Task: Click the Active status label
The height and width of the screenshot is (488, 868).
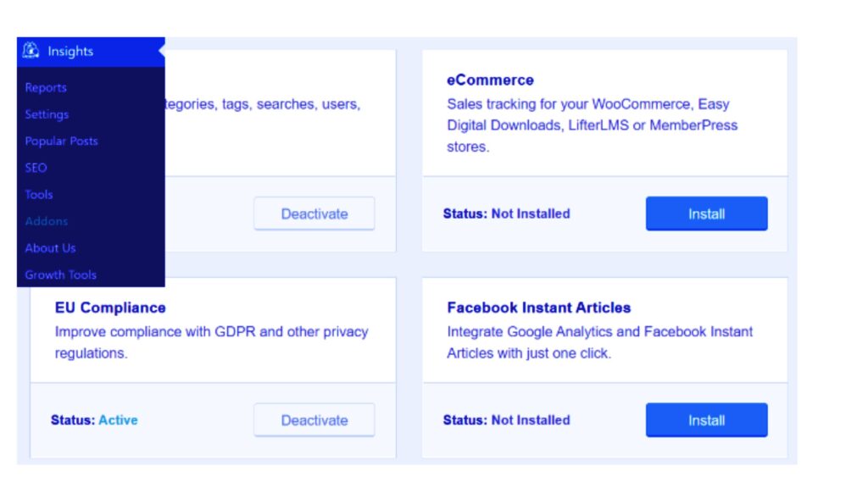Action: pos(117,419)
